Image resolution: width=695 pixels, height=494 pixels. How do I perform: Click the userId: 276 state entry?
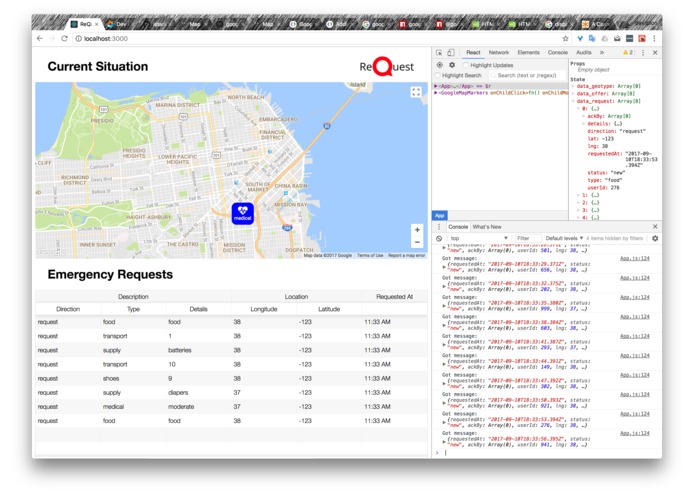click(x=604, y=188)
